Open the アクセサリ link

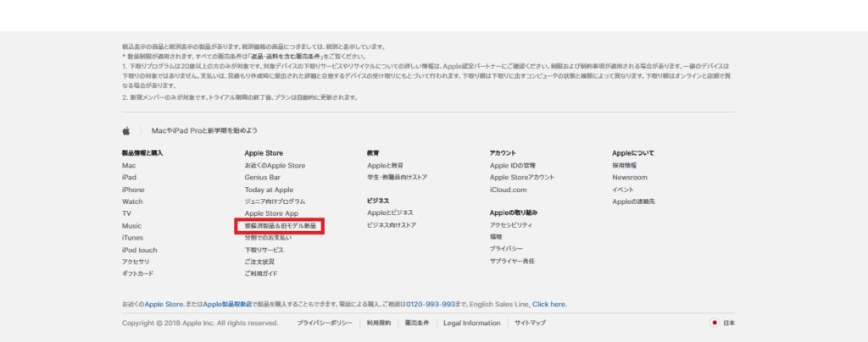(x=136, y=262)
